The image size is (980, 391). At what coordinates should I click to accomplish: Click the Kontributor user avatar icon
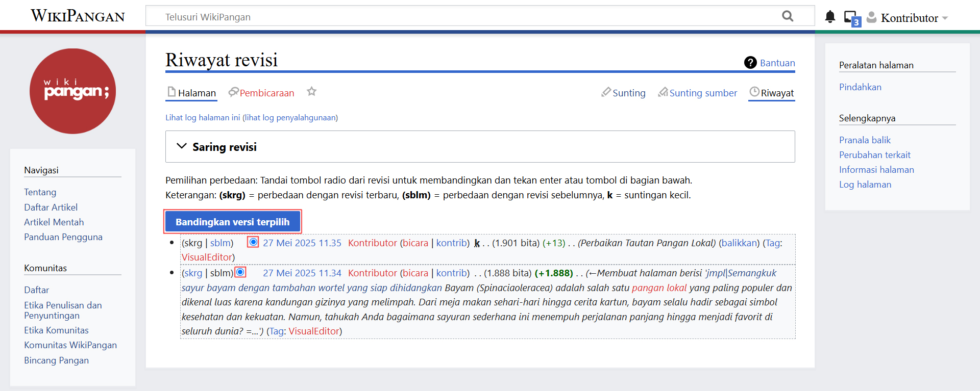tap(872, 17)
